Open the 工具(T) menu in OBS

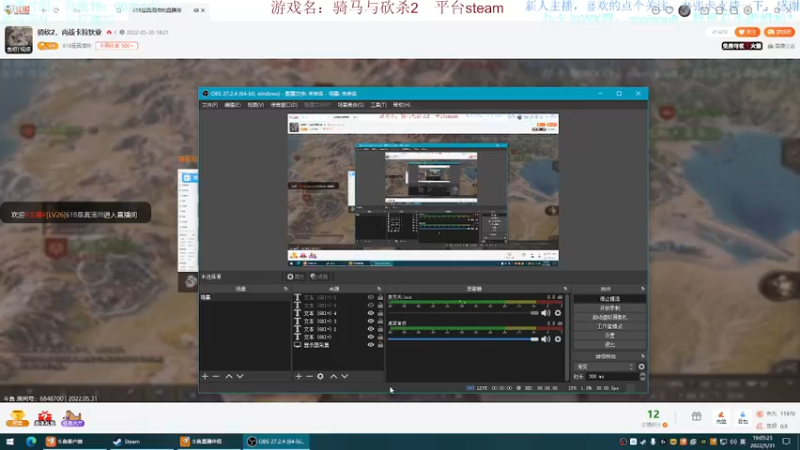coord(378,105)
